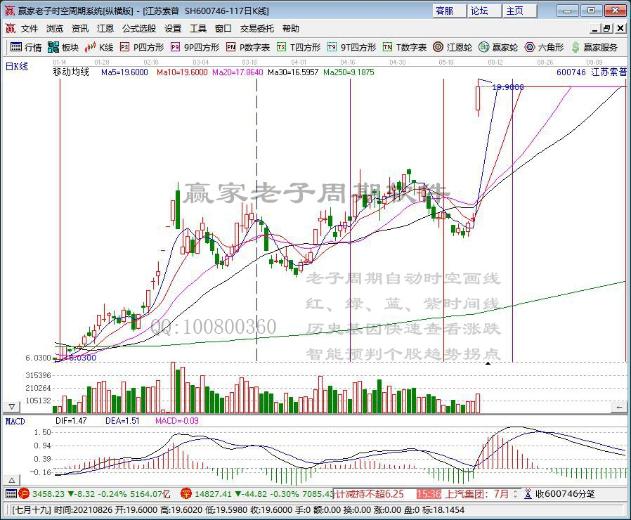Click the scrolling news ticker 上汽集团
The width and height of the screenshot is (631, 520).
coord(466,494)
